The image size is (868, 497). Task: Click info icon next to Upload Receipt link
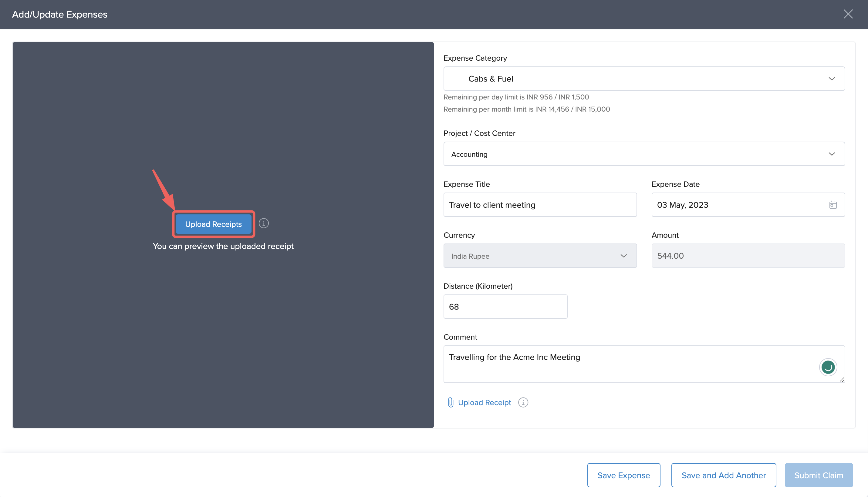(523, 402)
